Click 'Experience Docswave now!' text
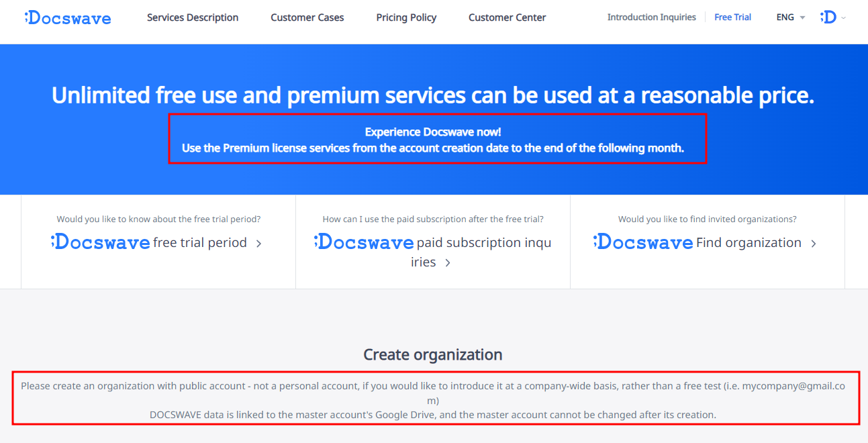 point(433,132)
